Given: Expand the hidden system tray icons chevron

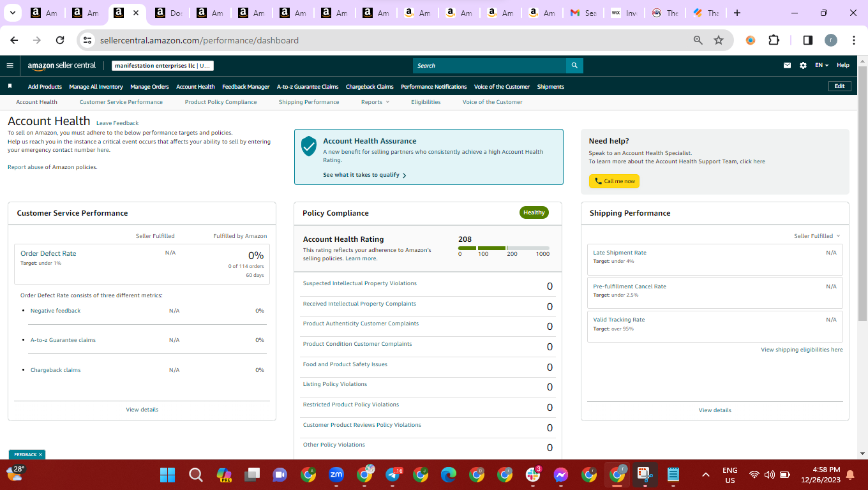Looking at the screenshot, I should coord(705,475).
